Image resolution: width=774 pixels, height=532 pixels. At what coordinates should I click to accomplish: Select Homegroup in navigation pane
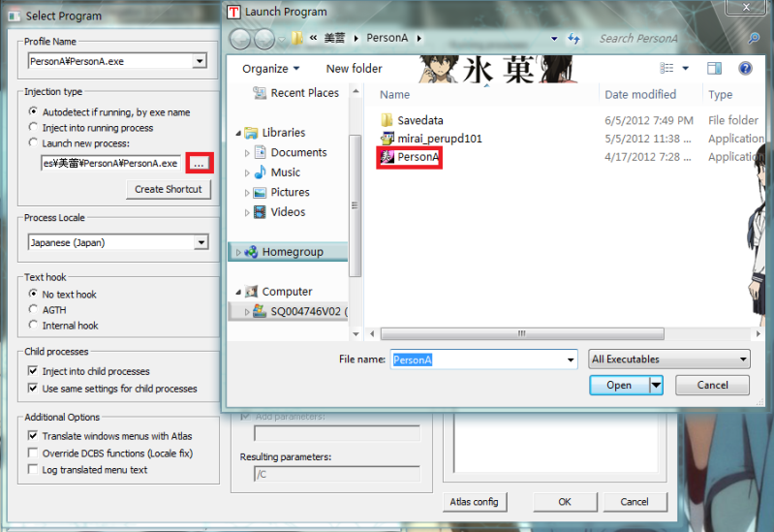[x=292, y=252]
